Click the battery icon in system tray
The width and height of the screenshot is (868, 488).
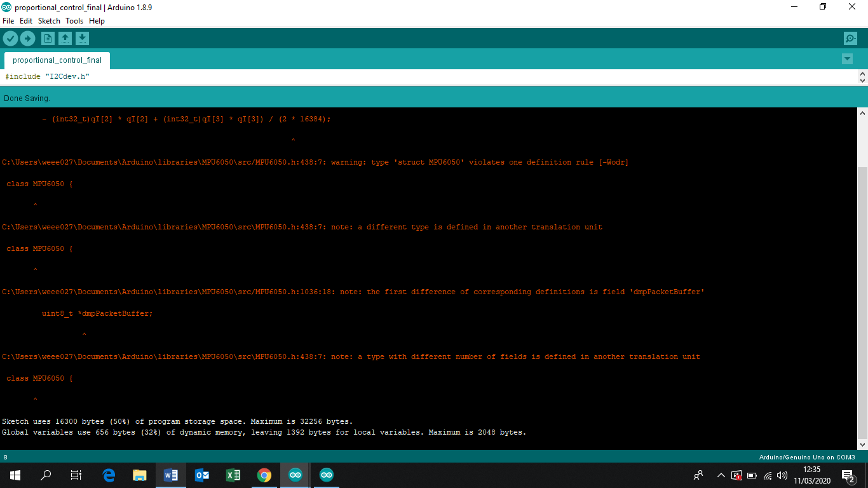point(752,475)
